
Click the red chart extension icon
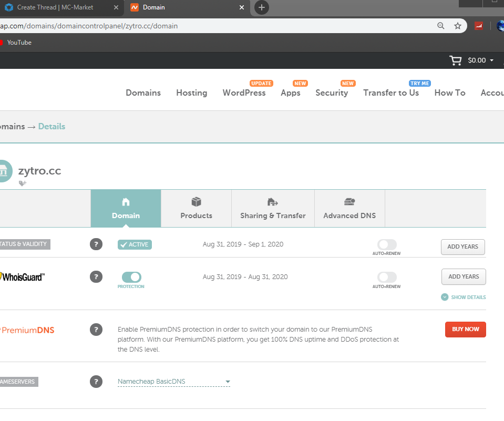click(479, 26)
